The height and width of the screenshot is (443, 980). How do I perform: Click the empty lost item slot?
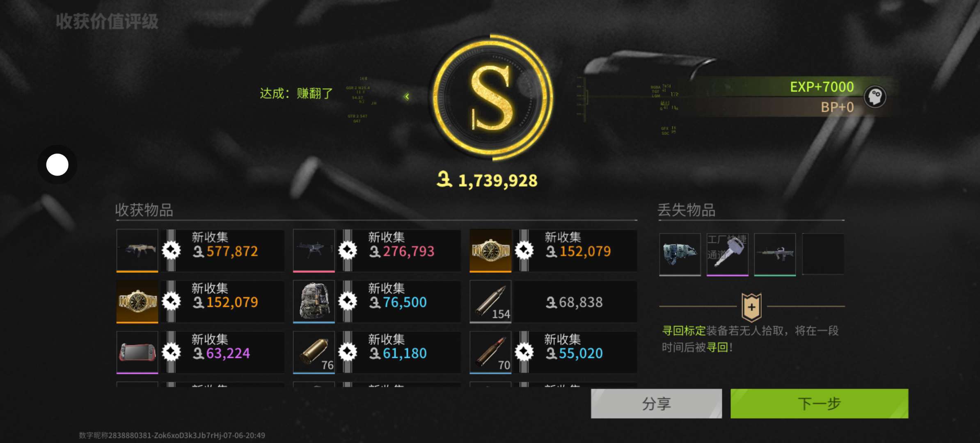pos(823,254)
